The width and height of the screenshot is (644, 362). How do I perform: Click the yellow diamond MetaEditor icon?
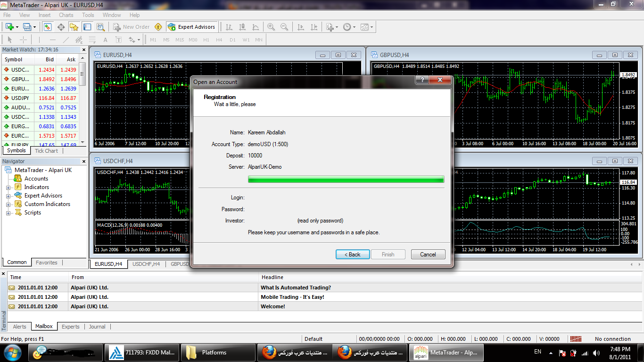coord(158,27)
